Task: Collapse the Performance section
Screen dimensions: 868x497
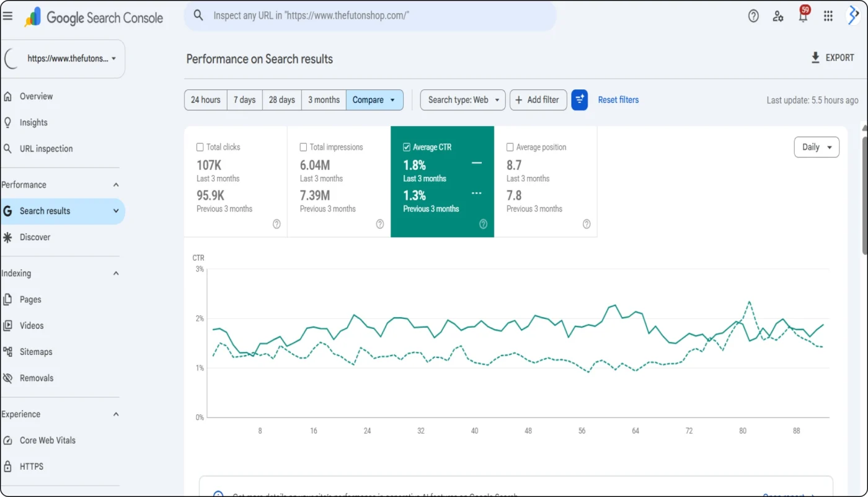Action: coord(116,185)
